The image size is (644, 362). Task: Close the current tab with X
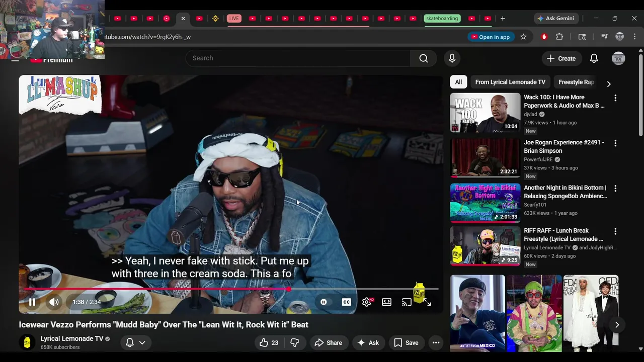(x=183, y=19)
